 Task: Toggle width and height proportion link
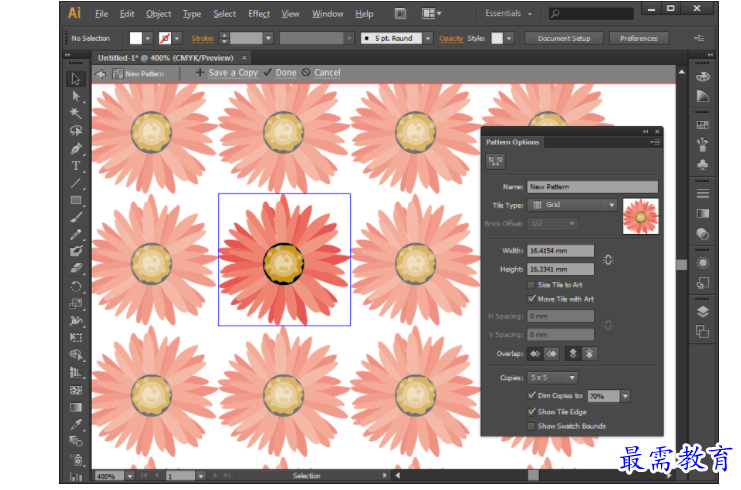[608, 260]
